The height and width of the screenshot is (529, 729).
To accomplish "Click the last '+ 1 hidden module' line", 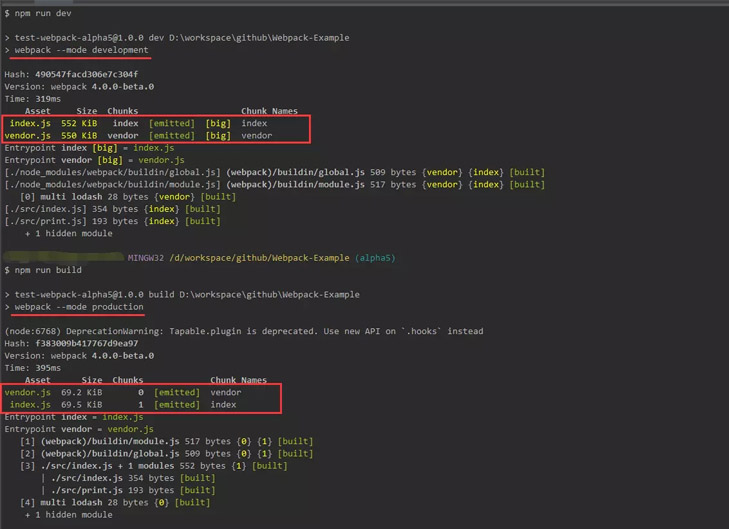I will pyautogui.click(x=69, y=515).
